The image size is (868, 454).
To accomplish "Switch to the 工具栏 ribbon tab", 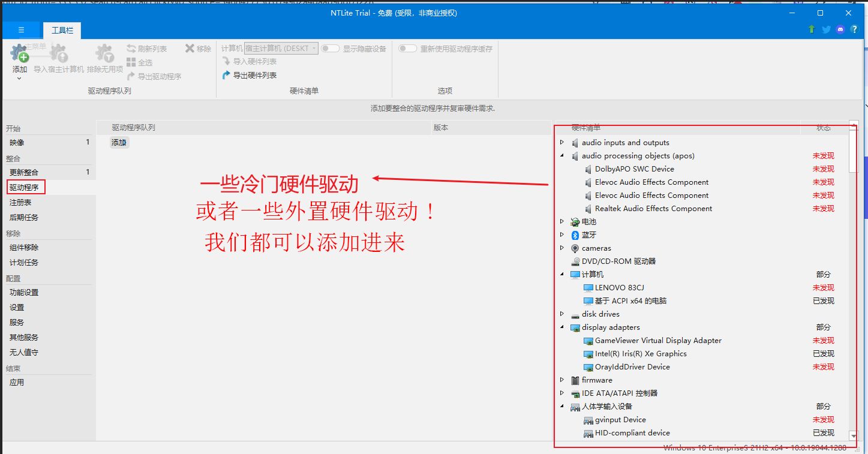I will (x=62, y=30).
